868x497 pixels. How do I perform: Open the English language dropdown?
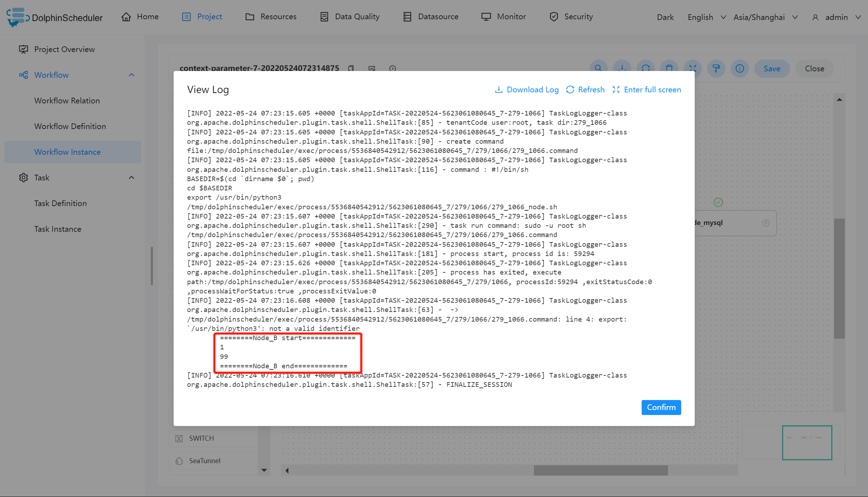point(707,16)
